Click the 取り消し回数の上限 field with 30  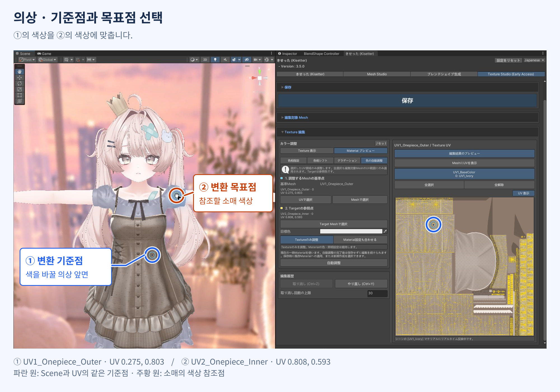click(x=377, y=293)
